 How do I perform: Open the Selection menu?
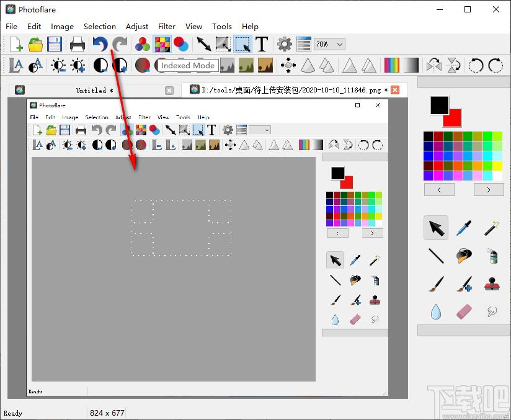click(x=100, y=27)
